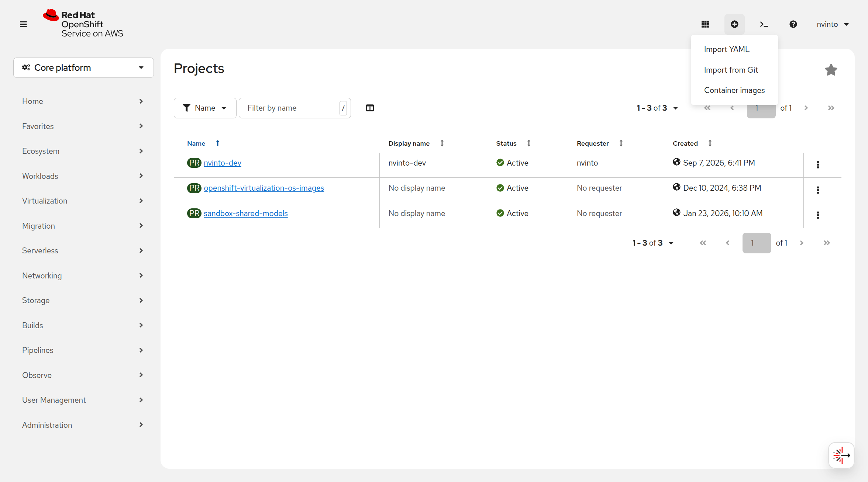Open the Name filter type dropdown
This screenshot has width=868, height=482.
[205, 108]
